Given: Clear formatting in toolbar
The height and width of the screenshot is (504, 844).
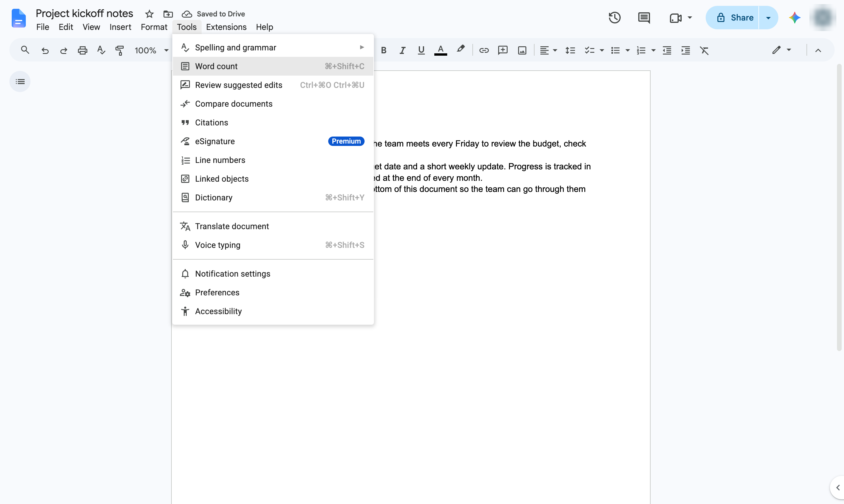Looking at the screenshot, I should pos(705,50).
